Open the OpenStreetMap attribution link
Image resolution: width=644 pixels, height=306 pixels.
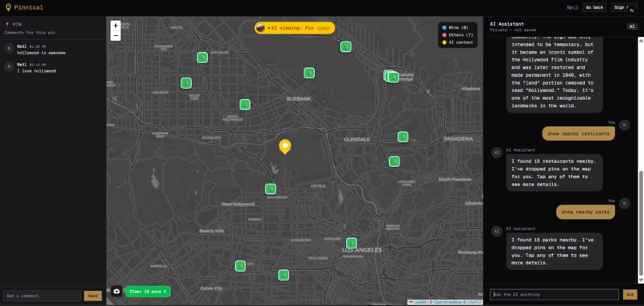tap(447, 302)
